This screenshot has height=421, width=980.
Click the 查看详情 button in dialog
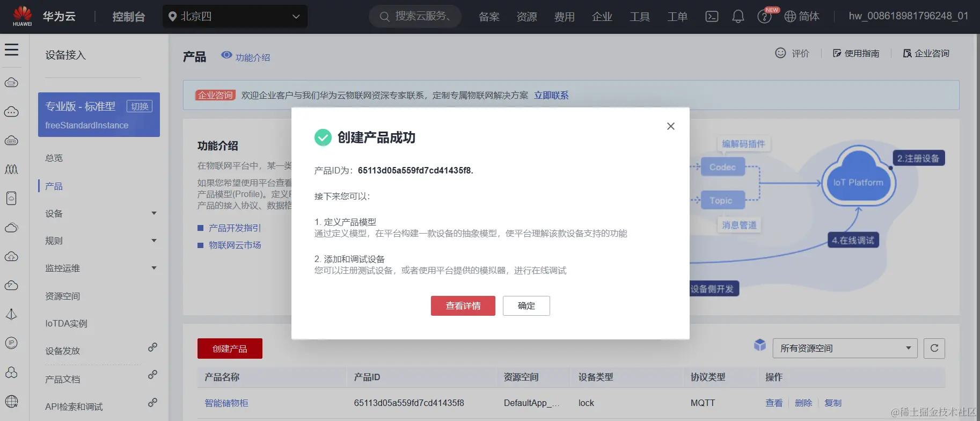(463, 306)
